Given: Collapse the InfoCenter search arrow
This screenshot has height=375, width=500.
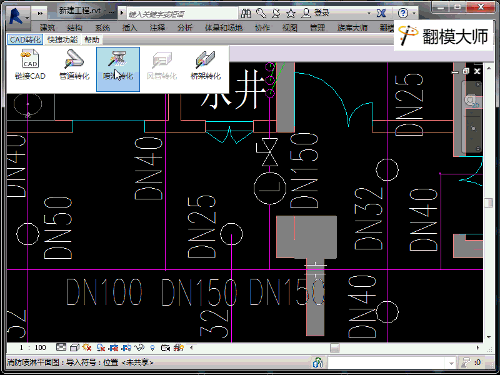Looking at the screenshot, I should (122, 13).
